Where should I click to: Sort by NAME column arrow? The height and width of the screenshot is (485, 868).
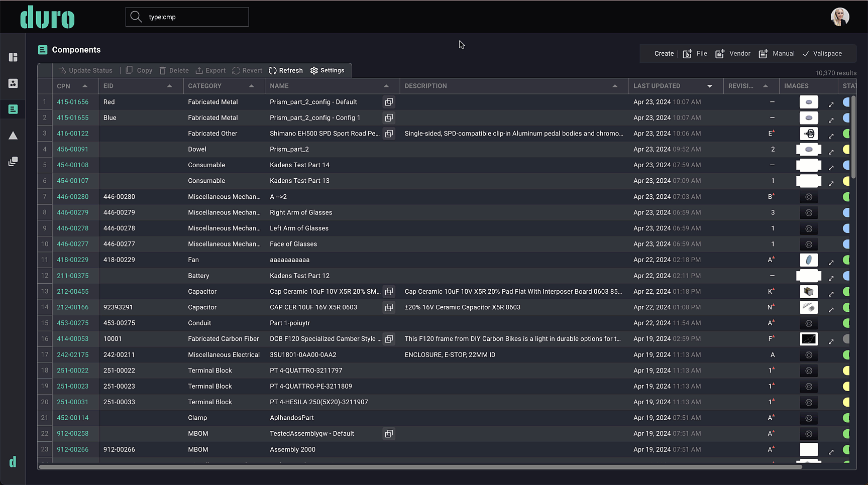coord(386,86)
